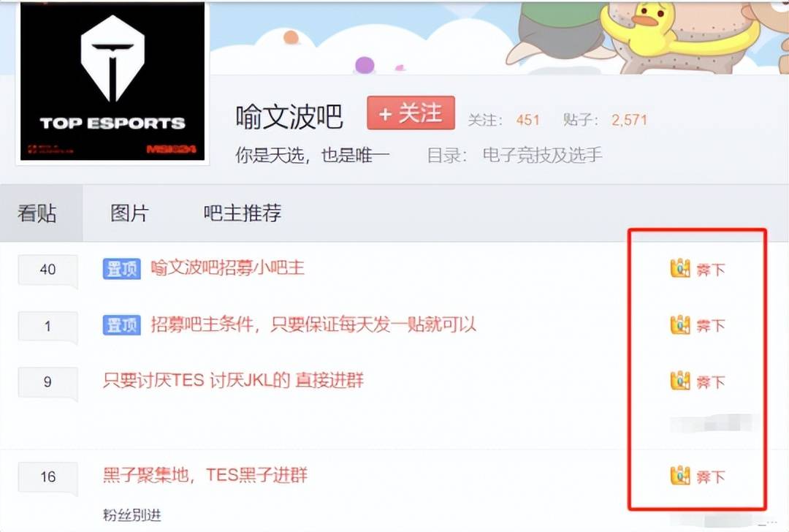This screenshot has width=789, height=532.
Task: Click the 置顶 badge on the second post
Action: pyautogui.click(x=122, y=324)
